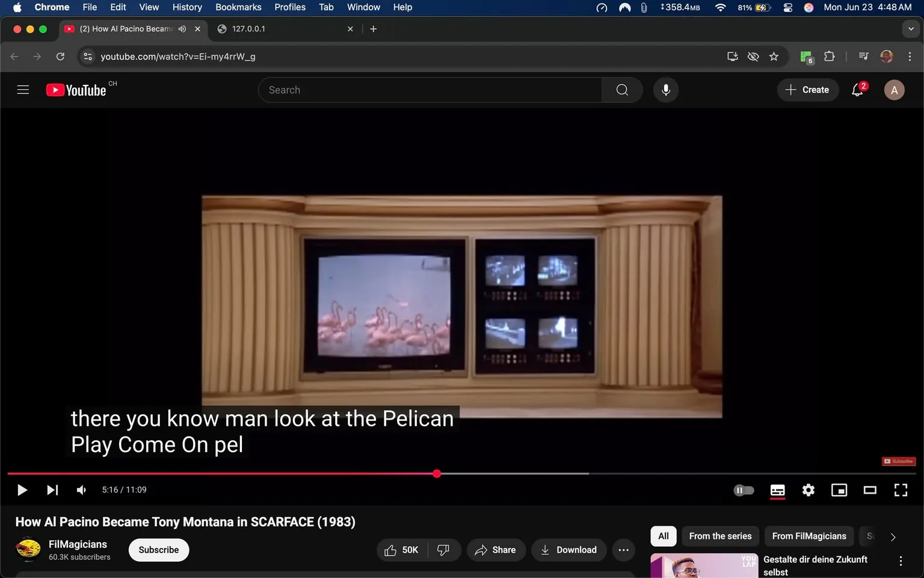Open the Chrome Extensions puzzle icon
This screenshot has height=578, width=924.
pos(828,56)
